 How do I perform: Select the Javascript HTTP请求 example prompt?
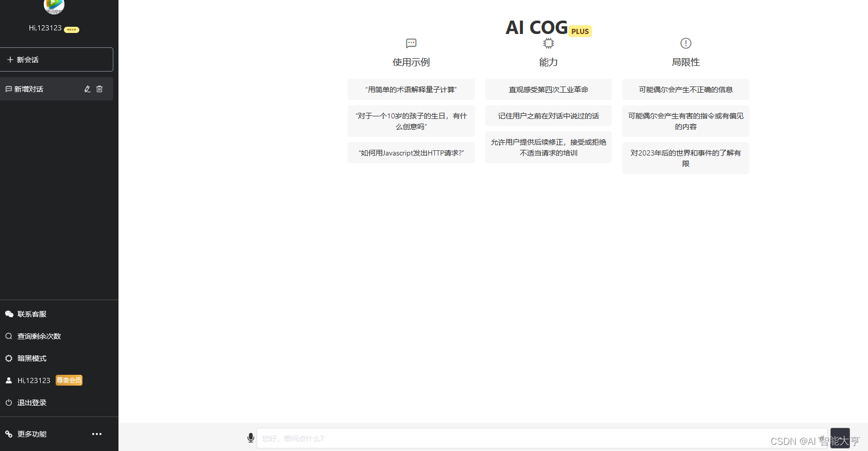[411, 153]
